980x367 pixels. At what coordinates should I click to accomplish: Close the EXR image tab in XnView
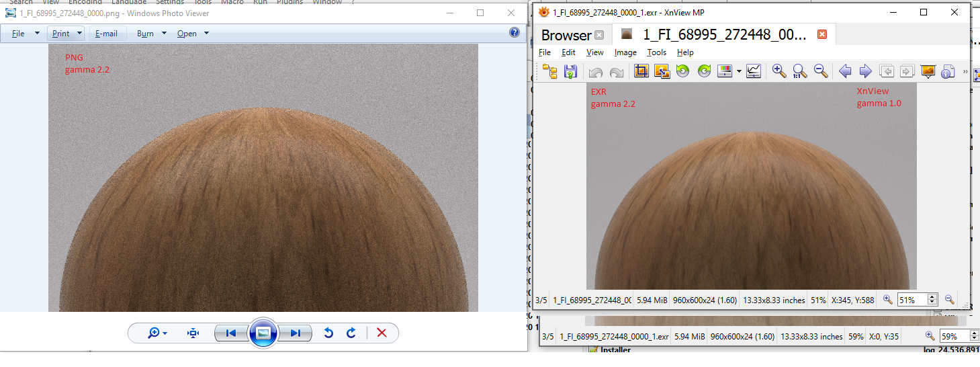click(x=821, y=35)
